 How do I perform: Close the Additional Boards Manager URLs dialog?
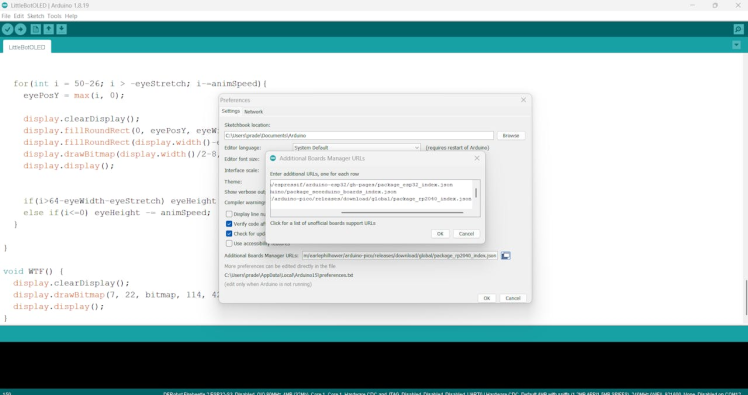click(x=477, y=158)
